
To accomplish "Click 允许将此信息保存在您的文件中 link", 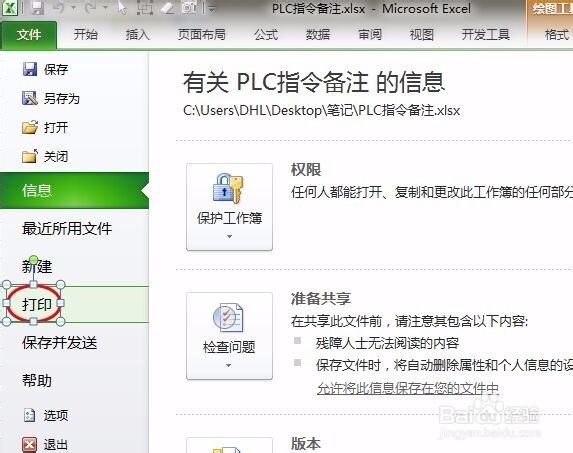I will [x=408, y=388].
